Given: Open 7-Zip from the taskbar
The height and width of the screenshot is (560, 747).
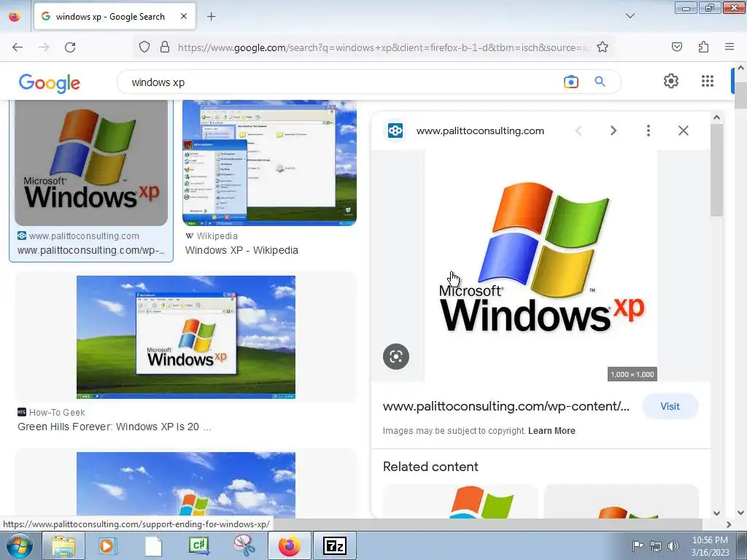Looking at the screenshot, I should point(334,545).
